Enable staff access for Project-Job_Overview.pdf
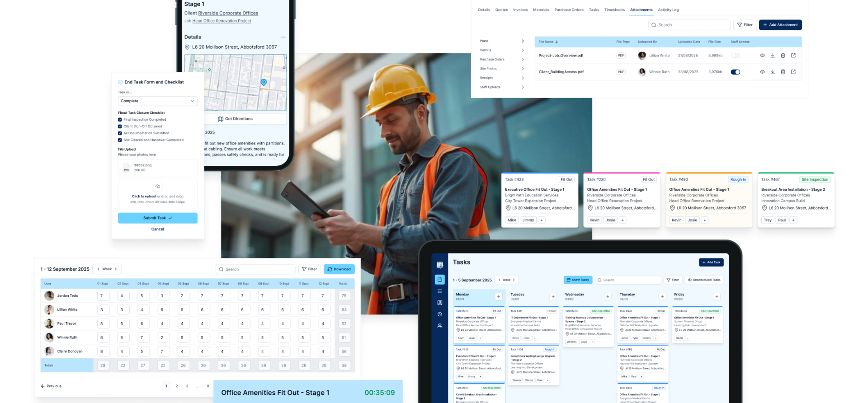The width and height of the screenshot is (868, 403). pos(736,56)
